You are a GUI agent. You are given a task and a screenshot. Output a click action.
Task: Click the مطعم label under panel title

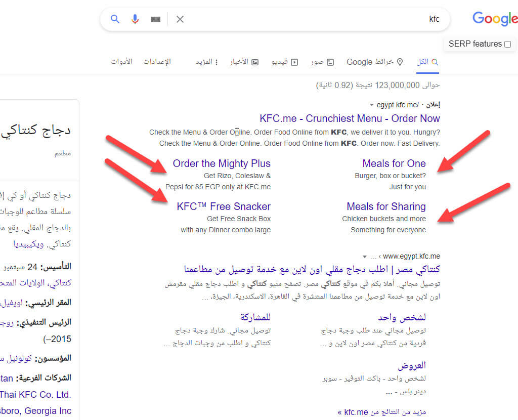(63, 153)
